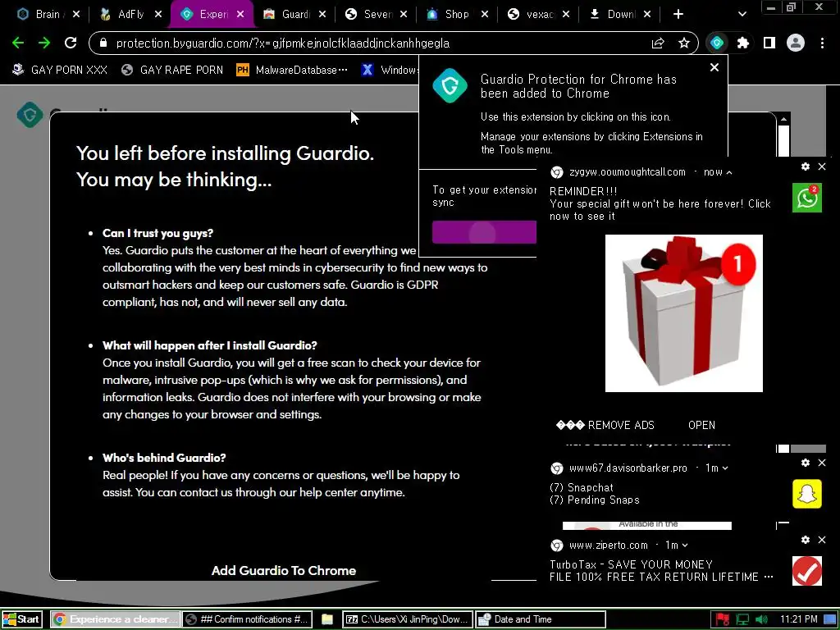Click Add Guardio To Chrome button

click(x=283, y=571)
